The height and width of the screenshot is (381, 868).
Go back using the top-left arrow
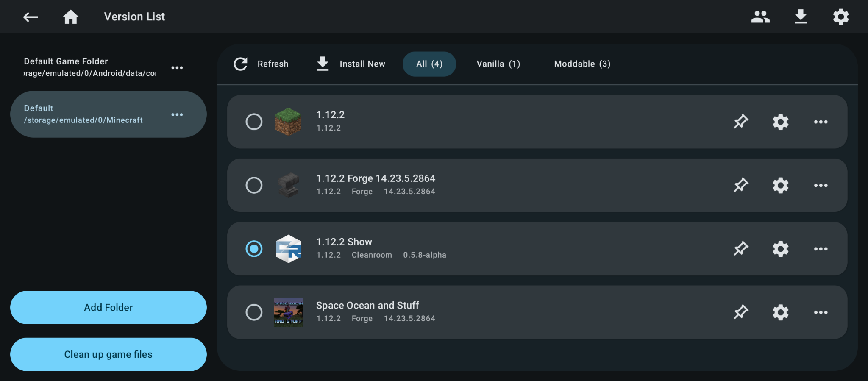[x=31, y=17]
